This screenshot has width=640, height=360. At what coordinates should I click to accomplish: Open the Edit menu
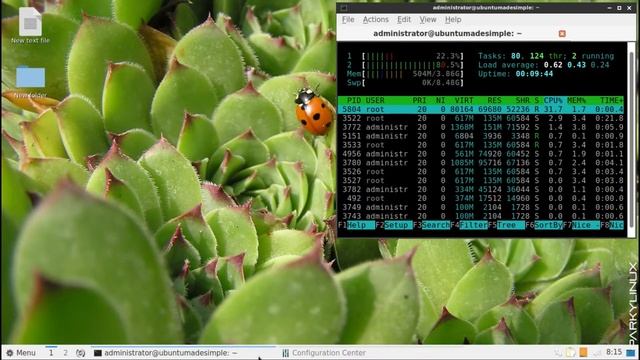click(x=404, y=20)
